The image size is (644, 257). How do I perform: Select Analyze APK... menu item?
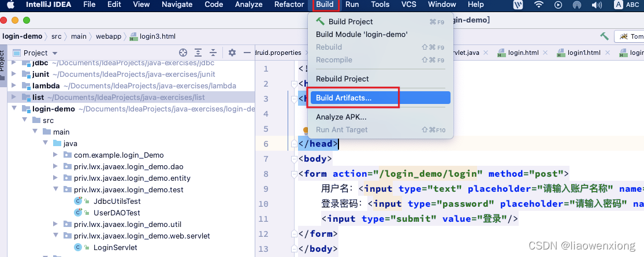point(380,117)
